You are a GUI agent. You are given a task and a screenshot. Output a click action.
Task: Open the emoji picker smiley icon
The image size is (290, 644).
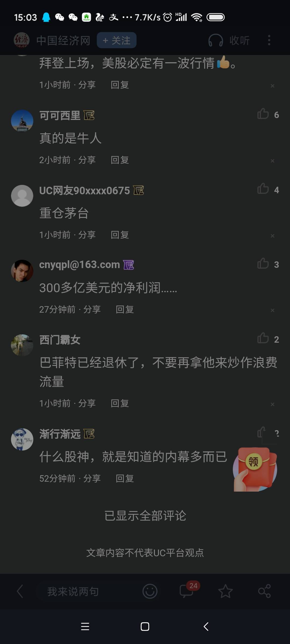[x=150, y=591]
